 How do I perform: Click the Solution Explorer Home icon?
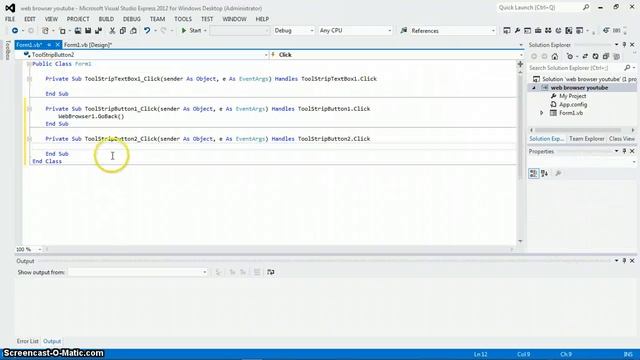pos(555,56)
